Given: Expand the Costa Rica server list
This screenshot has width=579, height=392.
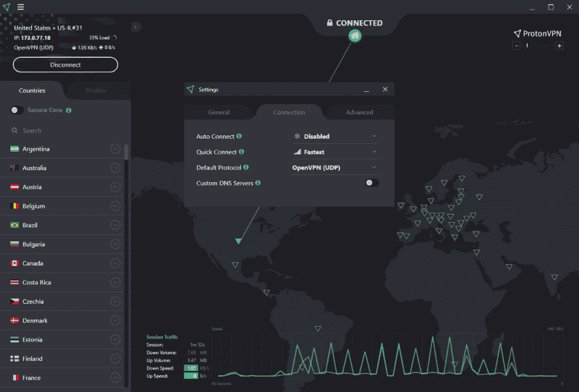Looking at the screenshot, I should [115, 282].
